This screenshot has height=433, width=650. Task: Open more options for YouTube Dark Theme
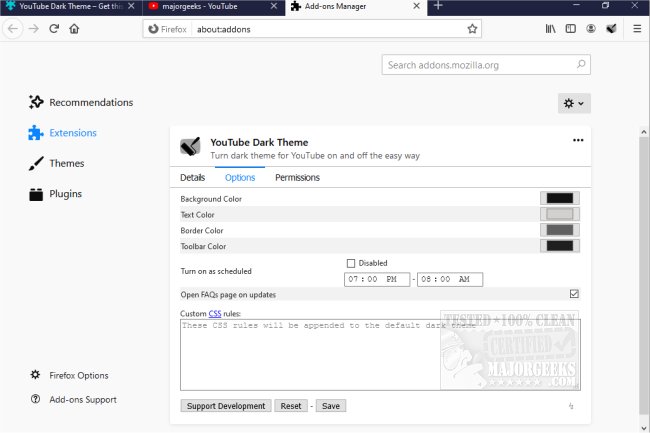578,140
